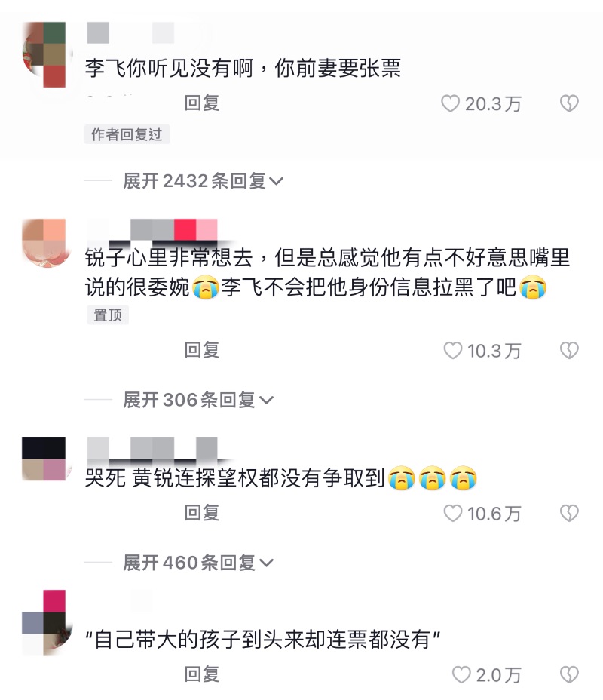Expand the 2432 replies thread

tap(203, 181)
